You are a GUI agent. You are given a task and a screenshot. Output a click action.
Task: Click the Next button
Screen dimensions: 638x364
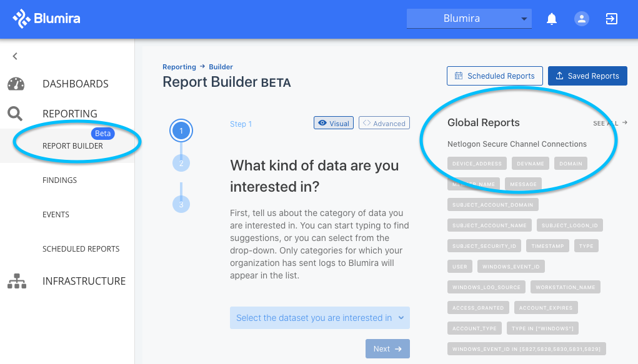(387, 349)
